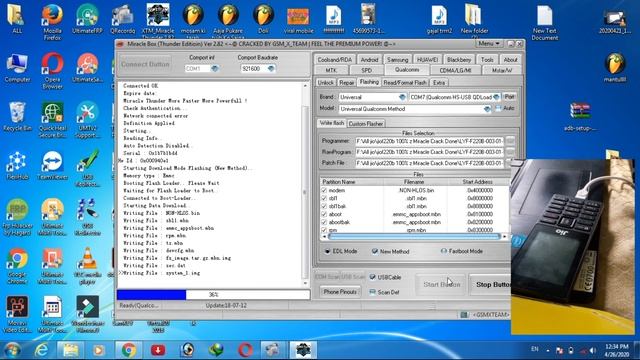Screen dimensions: 640x360
Task: Click the Connect Button
Action: (x=145, y=64)
